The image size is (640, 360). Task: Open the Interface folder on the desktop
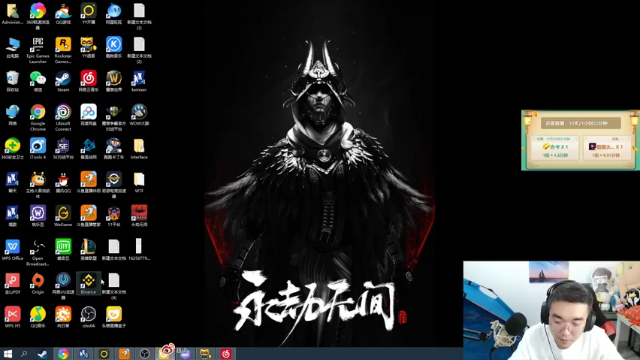(139, 148)
